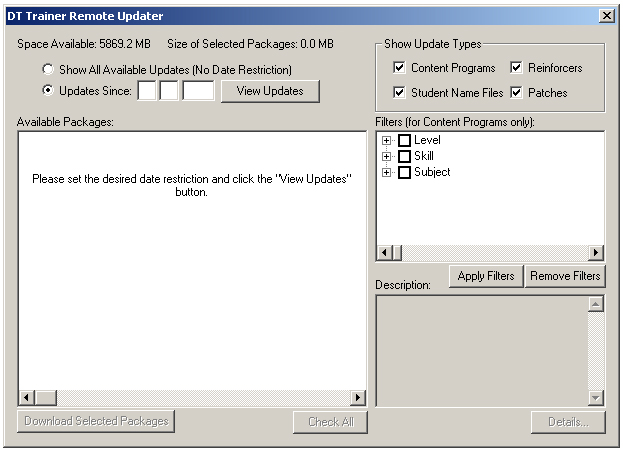Click Size of Selected Packages: 0.0 MB
Screen dimensions: 623x452
click(x=250, y=44)
